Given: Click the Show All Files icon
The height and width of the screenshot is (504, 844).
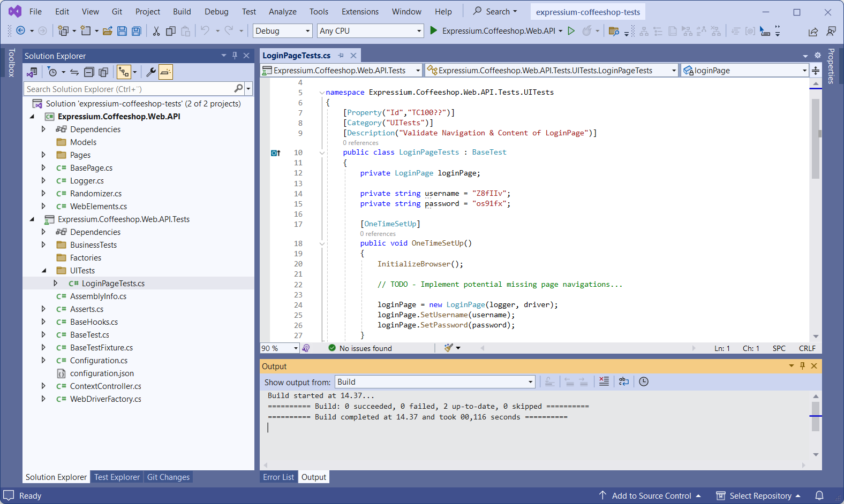Looking at the screenshot, I should [103, 72].
